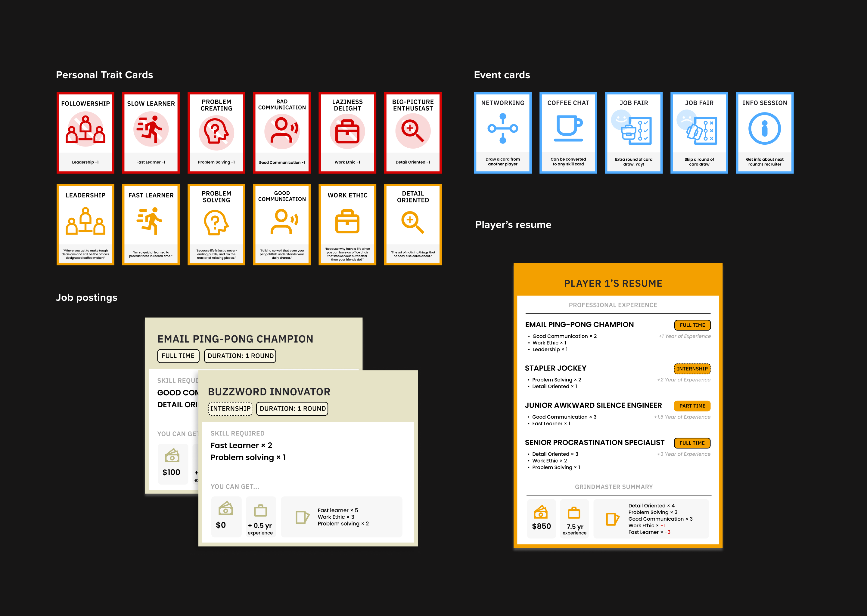
Task: Click the Bad Communication speaking-person icon
Action: click(282, 131)
